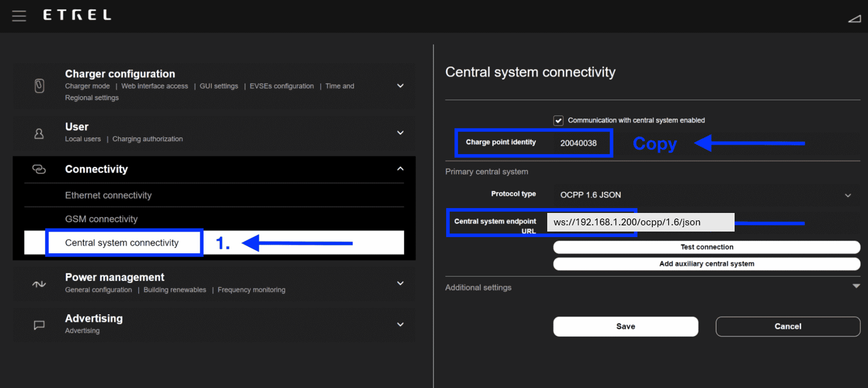
Task: Collapse the Connectivity section chevron
Action: tap(400, 169)
